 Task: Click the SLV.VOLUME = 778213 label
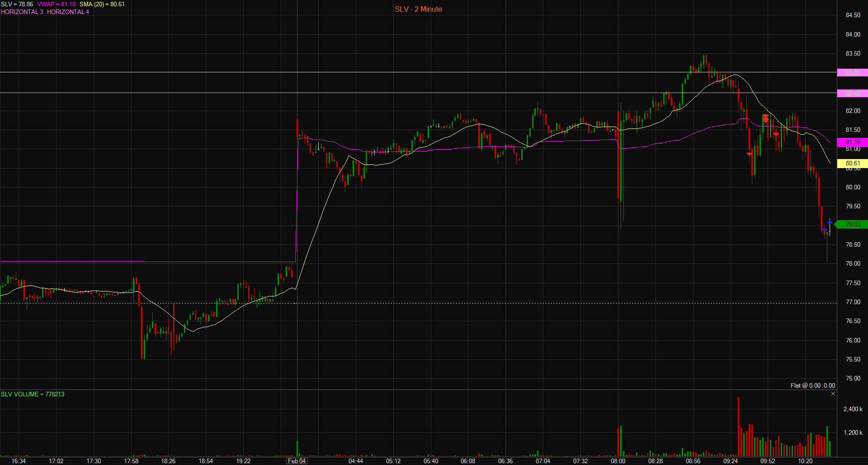click(33, 394)
